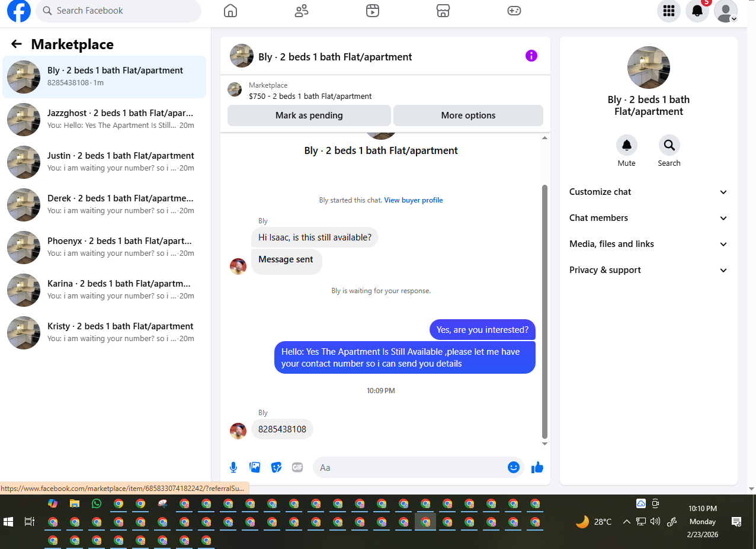Open the Windows notification center icon
Image resolution: width=756 pixels, height=549 pixels.
pos(736,522)
